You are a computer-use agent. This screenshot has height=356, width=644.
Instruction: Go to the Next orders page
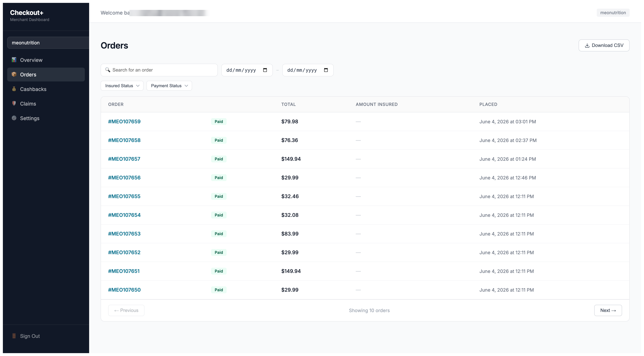[x=608, y=310]
